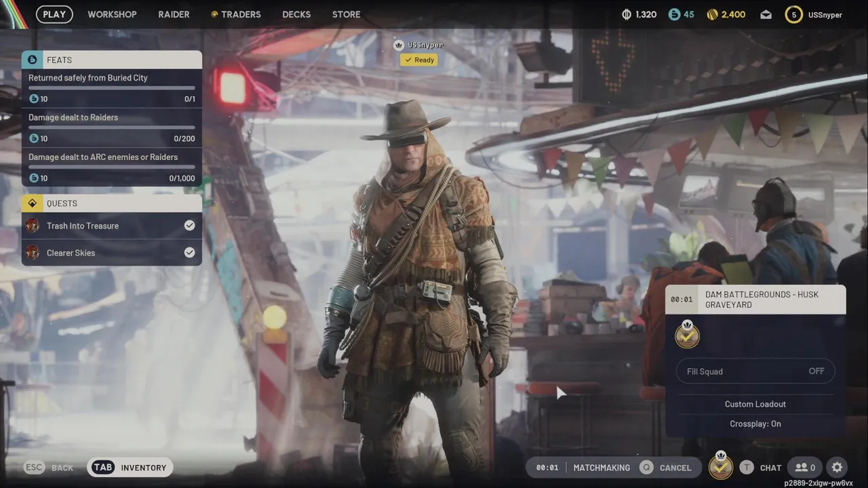Click the level 5 player badge
Screen dimensions: 868x488
793,14
